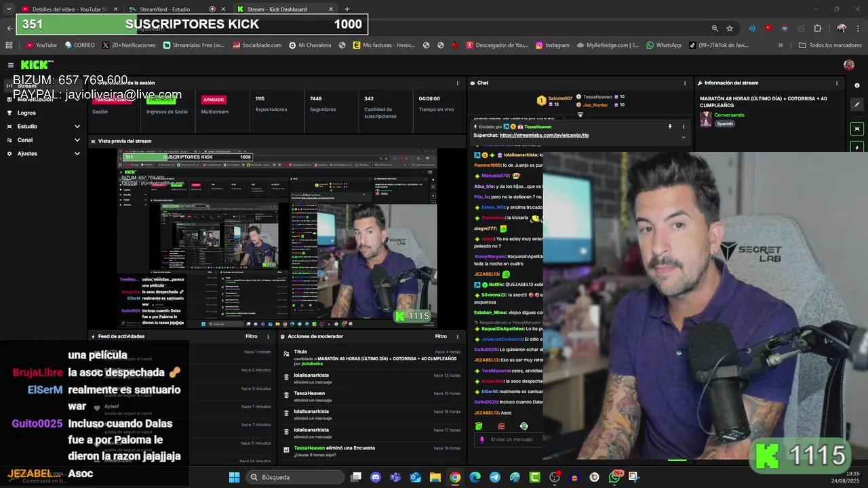Open Socialblade.com bookmark
This screenshot has height=488, width=868.
coord(257,45)
